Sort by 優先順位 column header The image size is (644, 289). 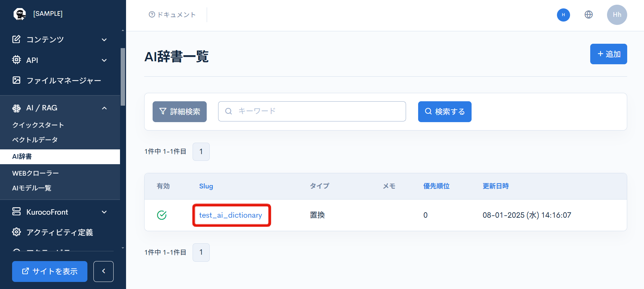pyautogui.click(x=436, y=186)
